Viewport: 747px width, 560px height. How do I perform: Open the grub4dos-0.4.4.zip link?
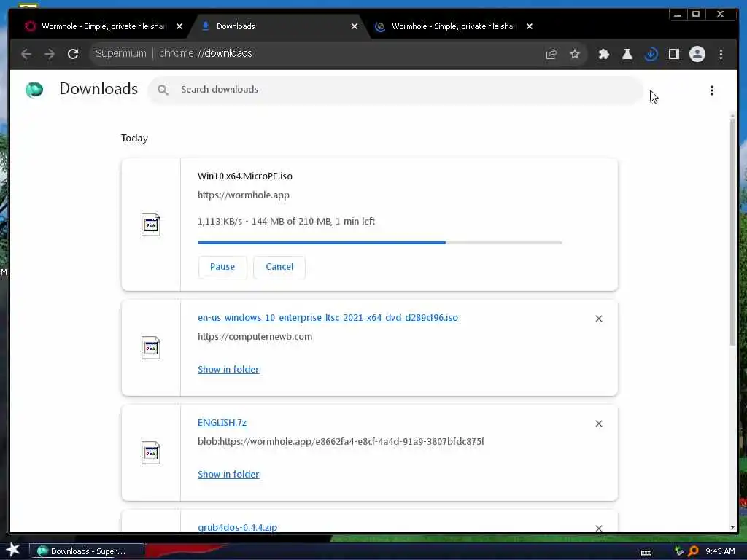pos(237,527)
